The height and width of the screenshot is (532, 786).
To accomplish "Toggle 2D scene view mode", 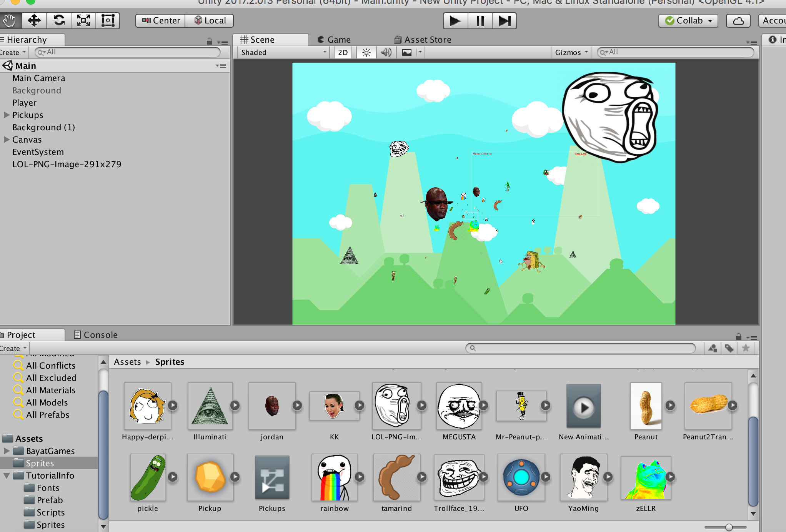I will point(343,53).
